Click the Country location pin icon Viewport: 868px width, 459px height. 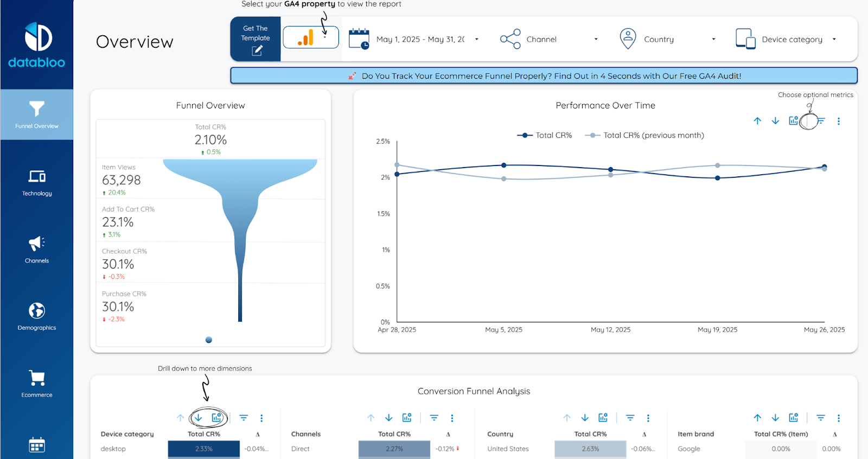(x=628, y=39)
